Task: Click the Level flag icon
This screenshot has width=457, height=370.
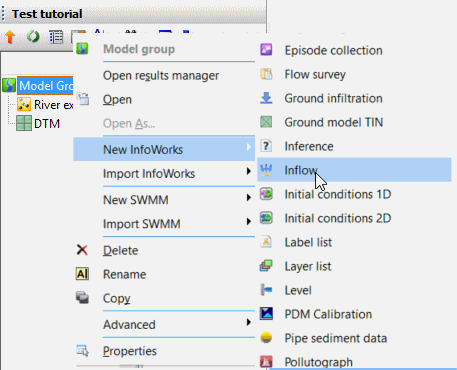Action: click(266, 290)
